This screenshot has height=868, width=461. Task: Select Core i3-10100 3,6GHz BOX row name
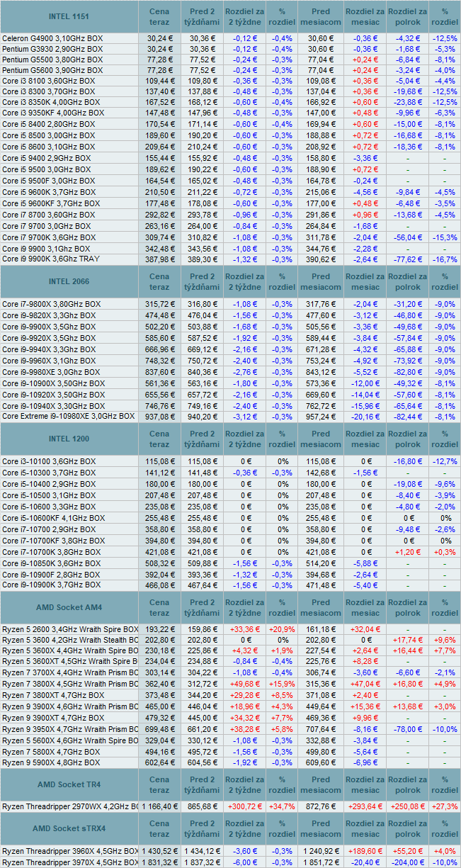[x=49, y=461]
